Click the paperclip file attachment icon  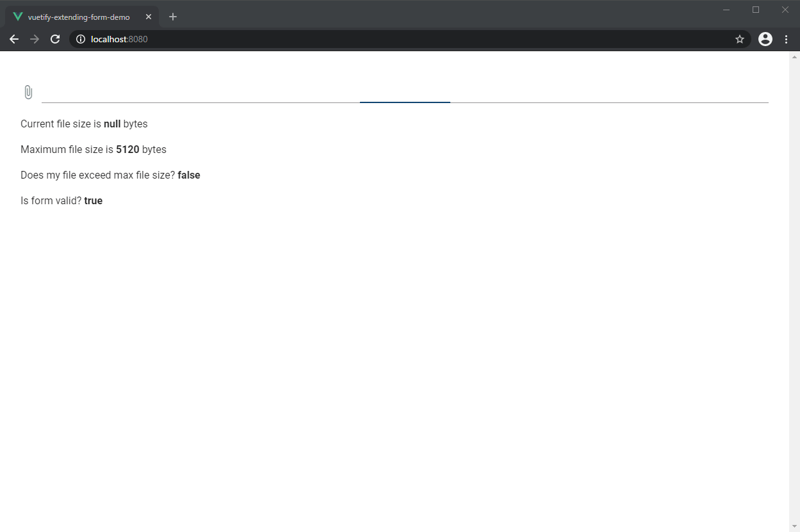(x=28, y=92)
